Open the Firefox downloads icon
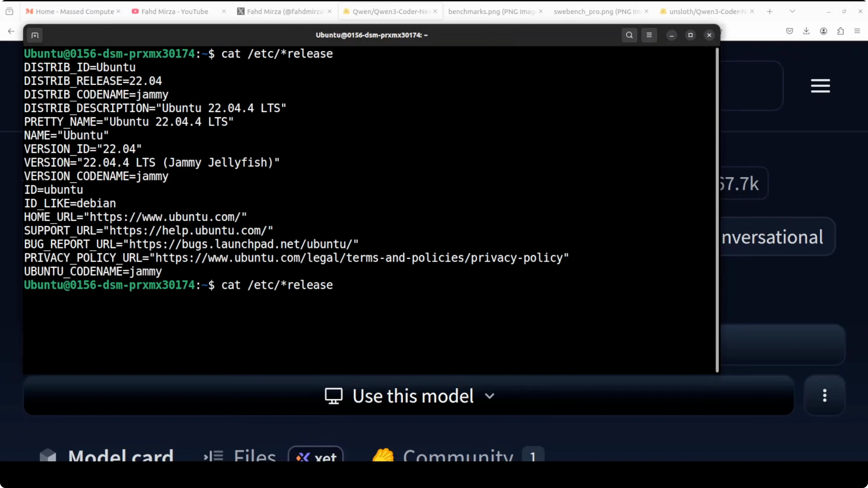Image resolution: width=868 pixels, height=488 pixels. pos(806,31)
